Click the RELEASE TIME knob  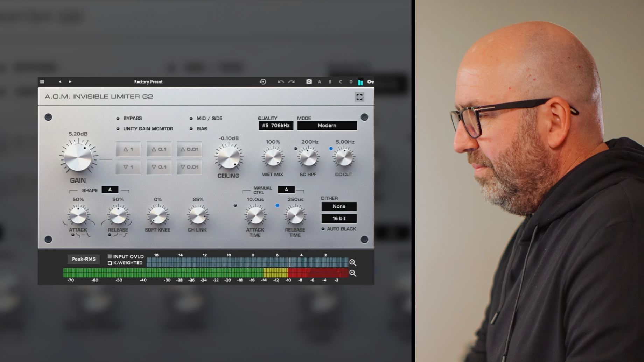coord(295,215)
